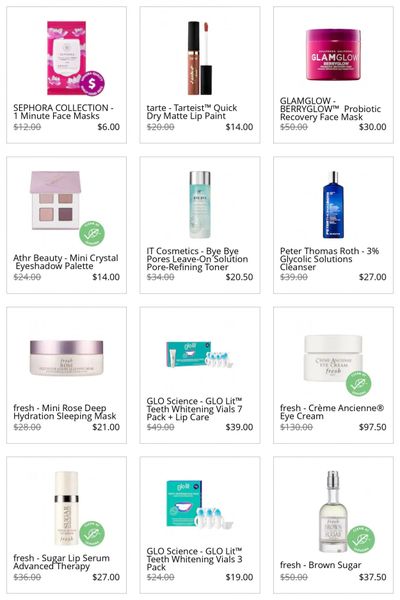Open the GLO Lit 3 Pack product image

click(199, 504)
